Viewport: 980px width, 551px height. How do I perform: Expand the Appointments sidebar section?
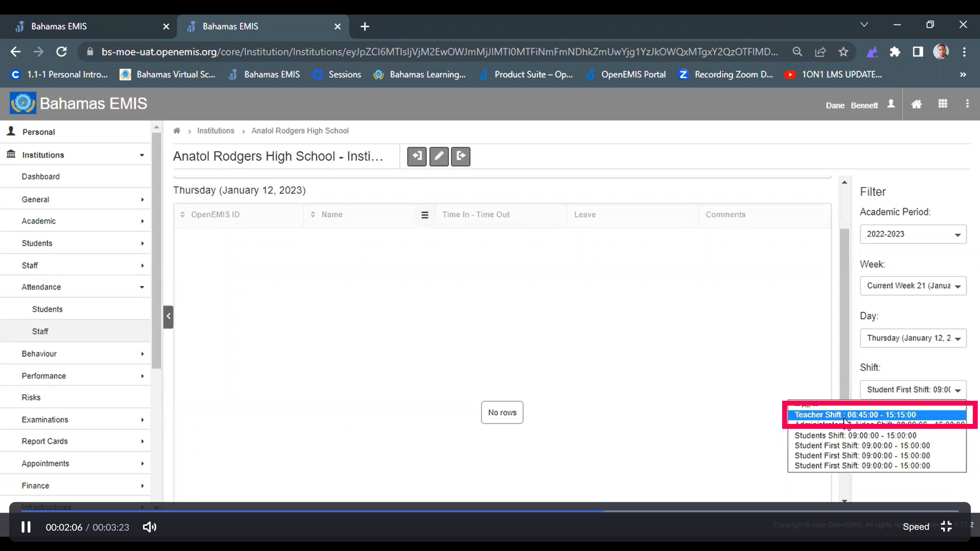point(75,464)
